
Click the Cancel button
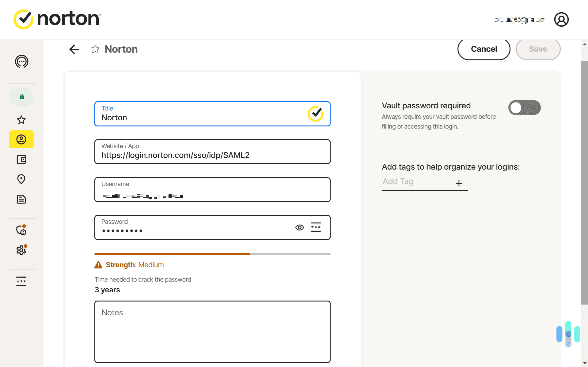[484, 49]
